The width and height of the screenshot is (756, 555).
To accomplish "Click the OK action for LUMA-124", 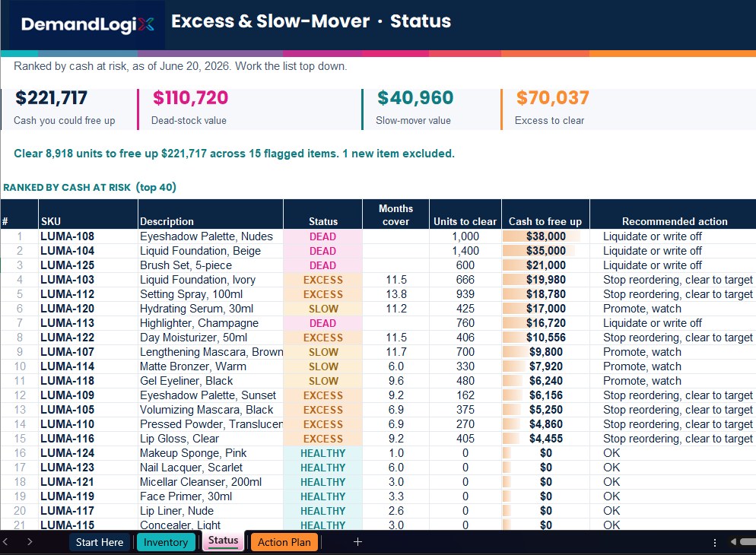I will coord(673,453).
